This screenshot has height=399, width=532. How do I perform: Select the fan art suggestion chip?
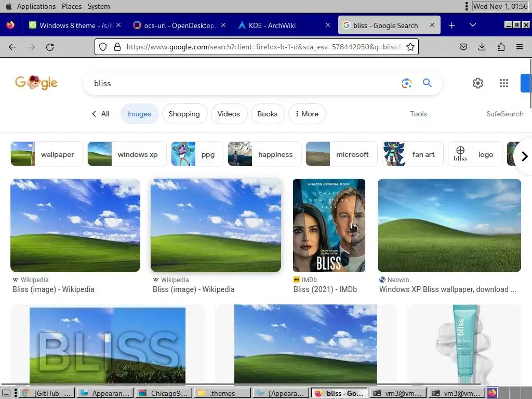click(x=413, y=154)
